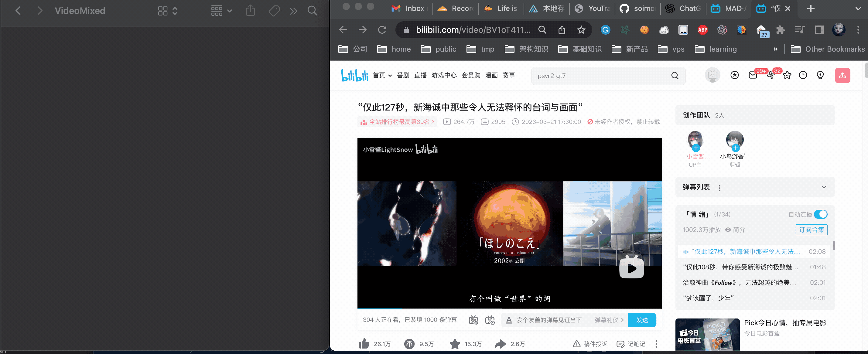Open the 弹幕列表 three-dot options

[x=719, y=188]
